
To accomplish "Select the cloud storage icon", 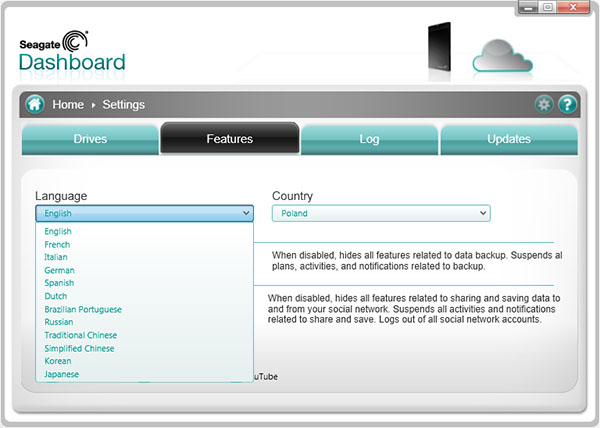I will coord(502,56).
